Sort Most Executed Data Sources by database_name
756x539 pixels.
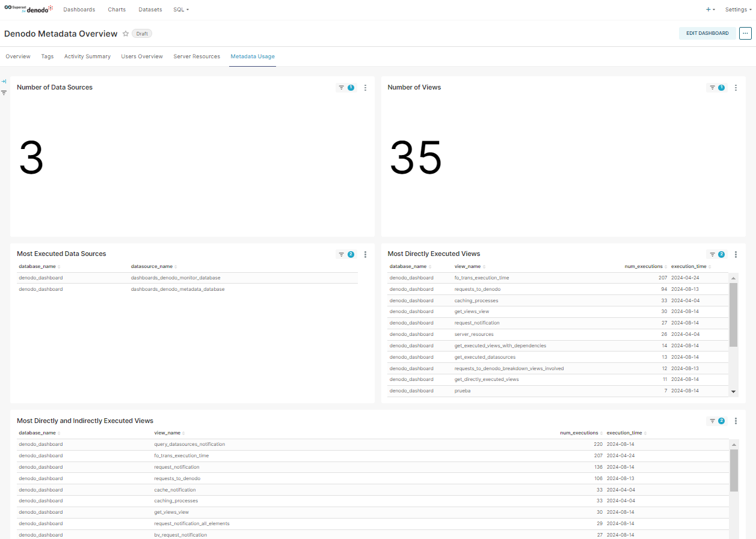(39, 266)
